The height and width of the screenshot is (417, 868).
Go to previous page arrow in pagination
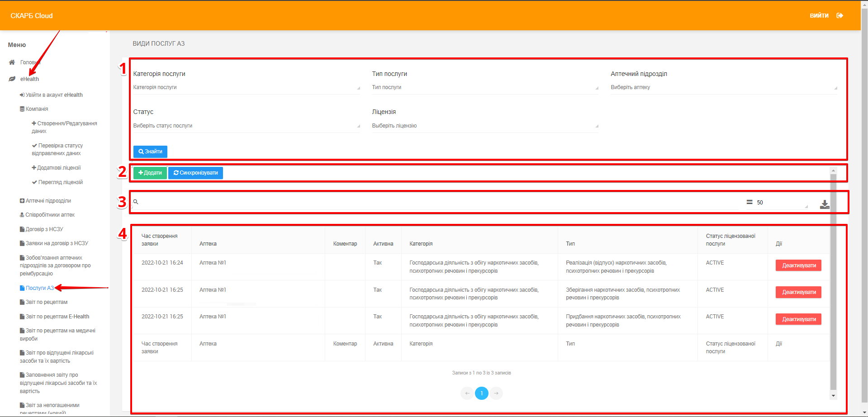467,393
